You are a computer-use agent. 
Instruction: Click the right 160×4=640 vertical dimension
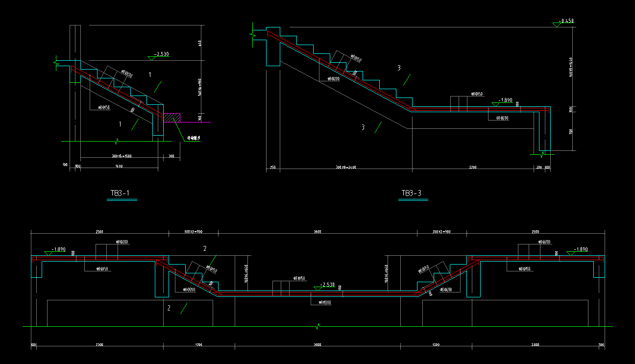[x=387, y=274]
